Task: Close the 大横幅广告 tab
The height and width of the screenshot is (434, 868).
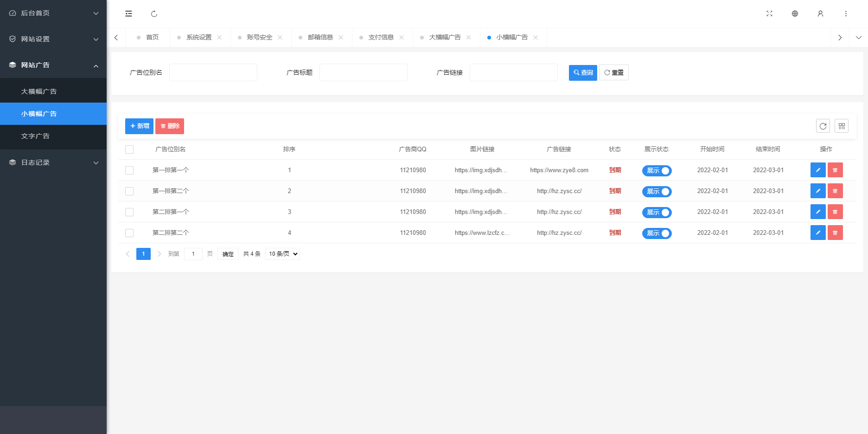Action: click(x=469, y=38)
